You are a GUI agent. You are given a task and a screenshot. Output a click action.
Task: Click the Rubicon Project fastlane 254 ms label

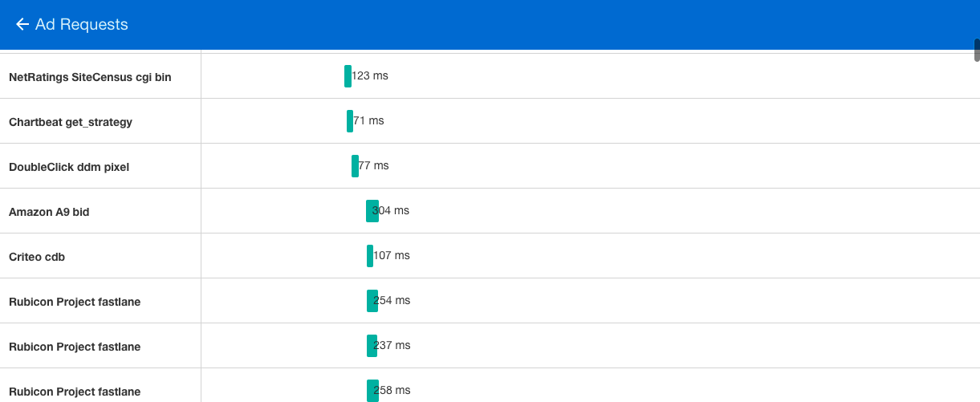[75, 302]
